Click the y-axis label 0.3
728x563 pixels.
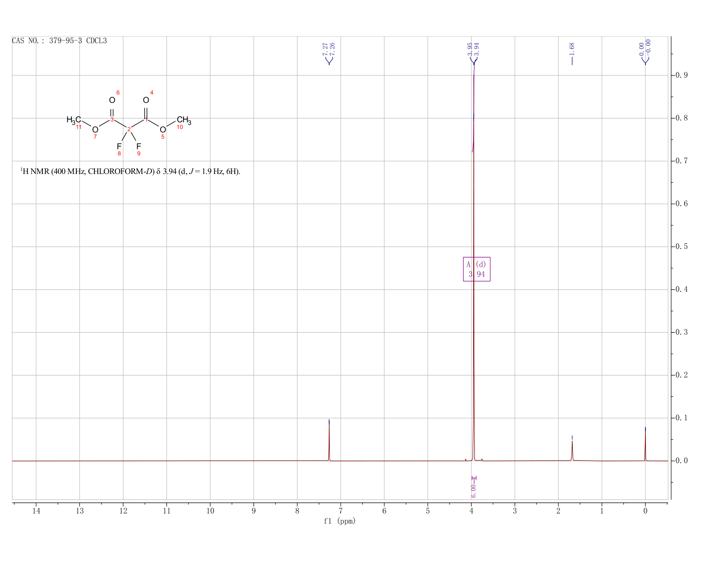[682, 333]
